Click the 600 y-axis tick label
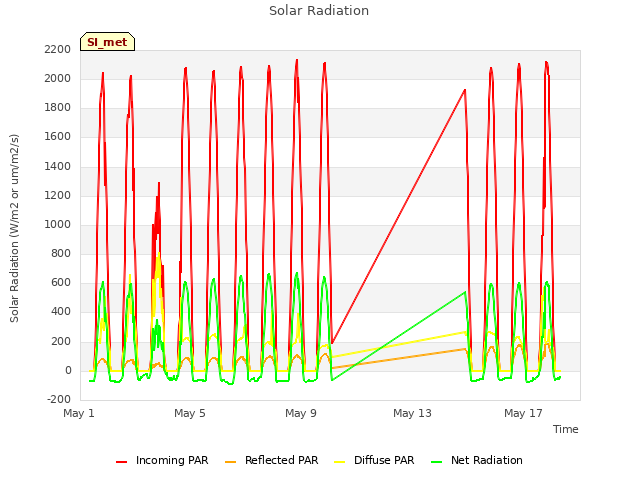 61,282
